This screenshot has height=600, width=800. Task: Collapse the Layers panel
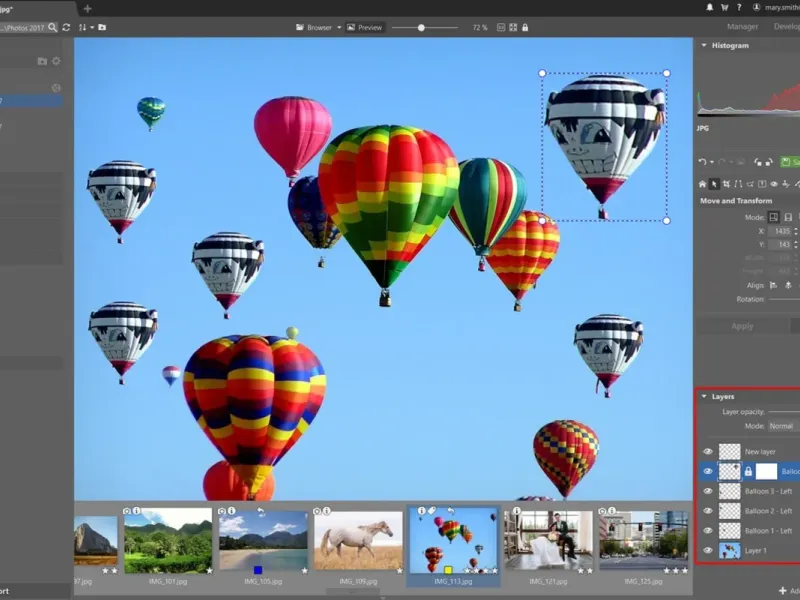pos(703,397)
